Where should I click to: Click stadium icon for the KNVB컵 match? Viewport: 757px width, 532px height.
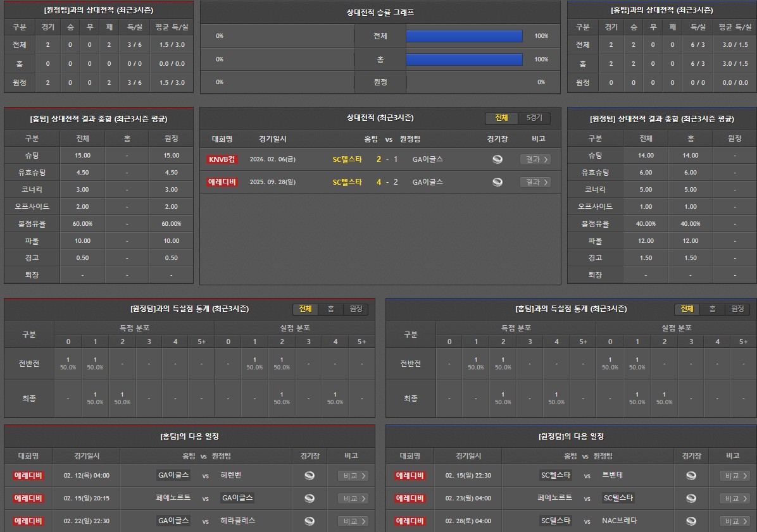[497, 159]
